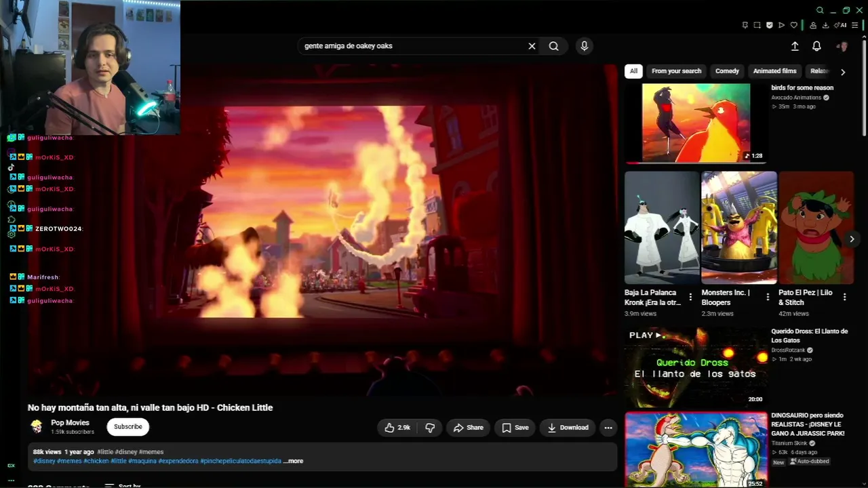This screenshot has width=868, height=488.
Task: Click the #disney hashtag link in description
Action: [44, 461]
